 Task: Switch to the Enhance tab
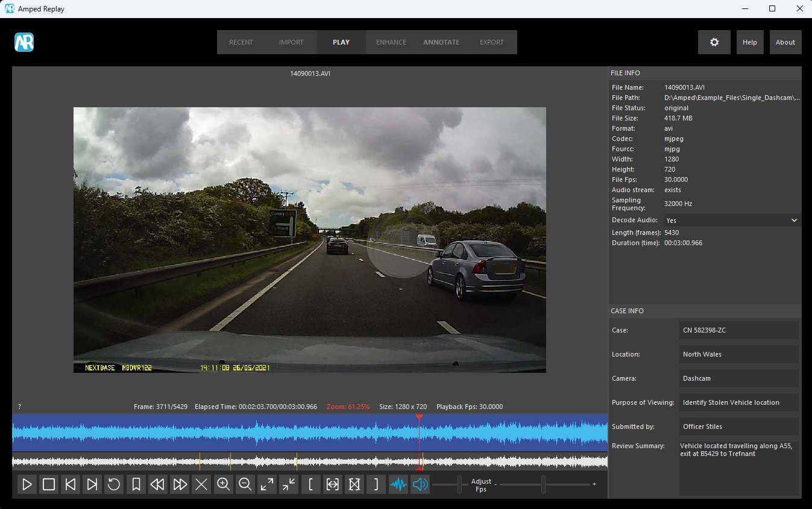click(x=391, y=42)
